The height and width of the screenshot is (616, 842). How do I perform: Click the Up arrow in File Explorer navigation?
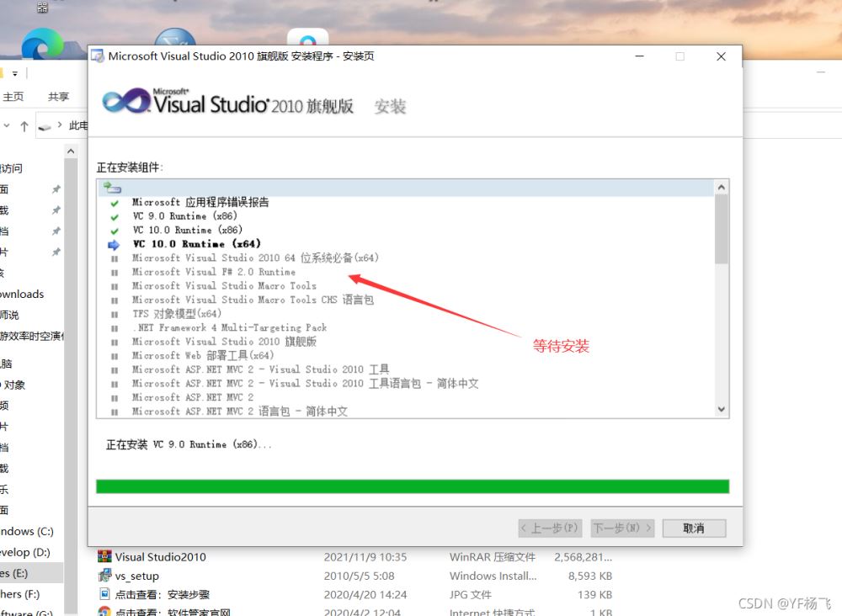[24, 126]
